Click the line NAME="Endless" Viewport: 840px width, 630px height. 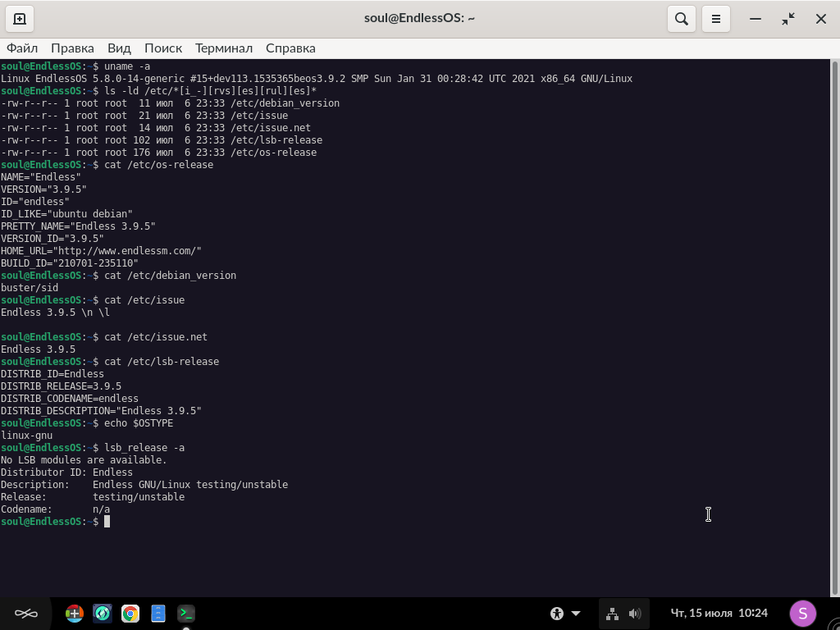[41, 177]
